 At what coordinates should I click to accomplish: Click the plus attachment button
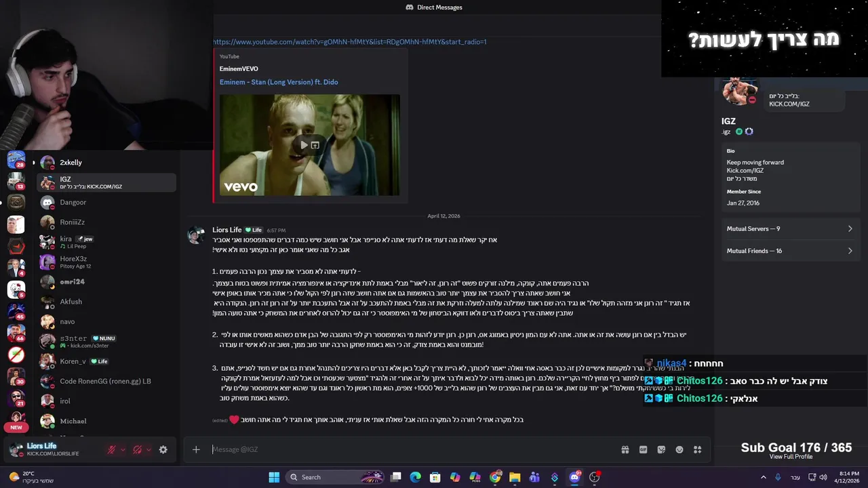(196, 449)
